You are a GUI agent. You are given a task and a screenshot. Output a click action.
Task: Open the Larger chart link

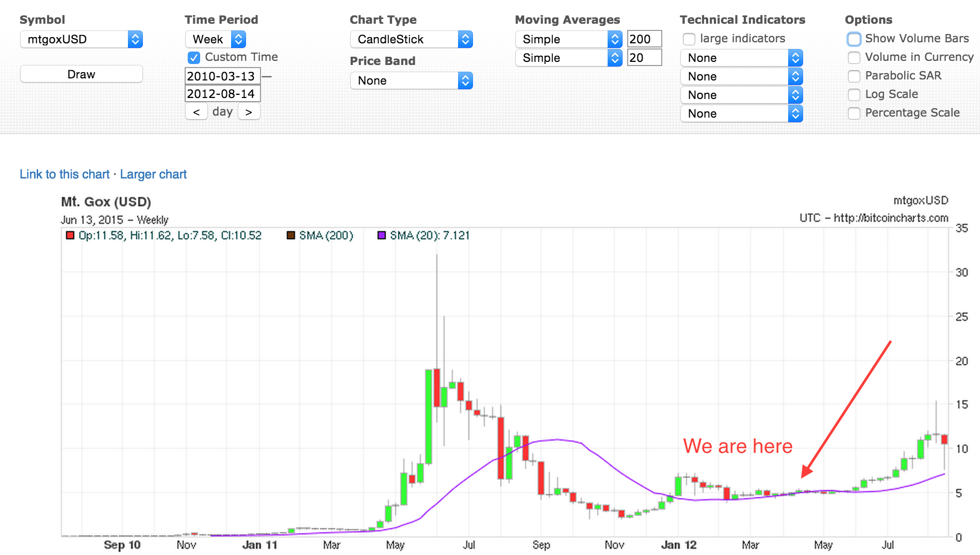(x=153, y=174)
